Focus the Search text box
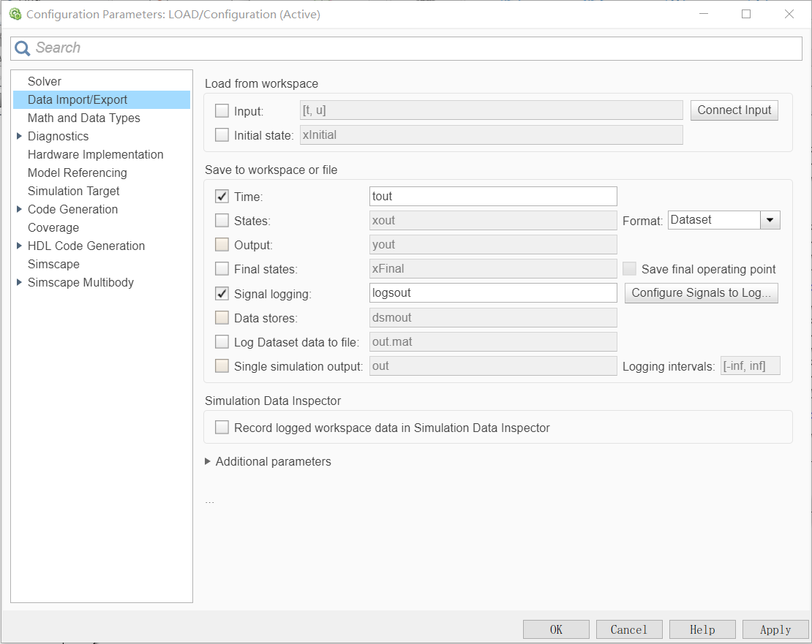 [417, 48]
